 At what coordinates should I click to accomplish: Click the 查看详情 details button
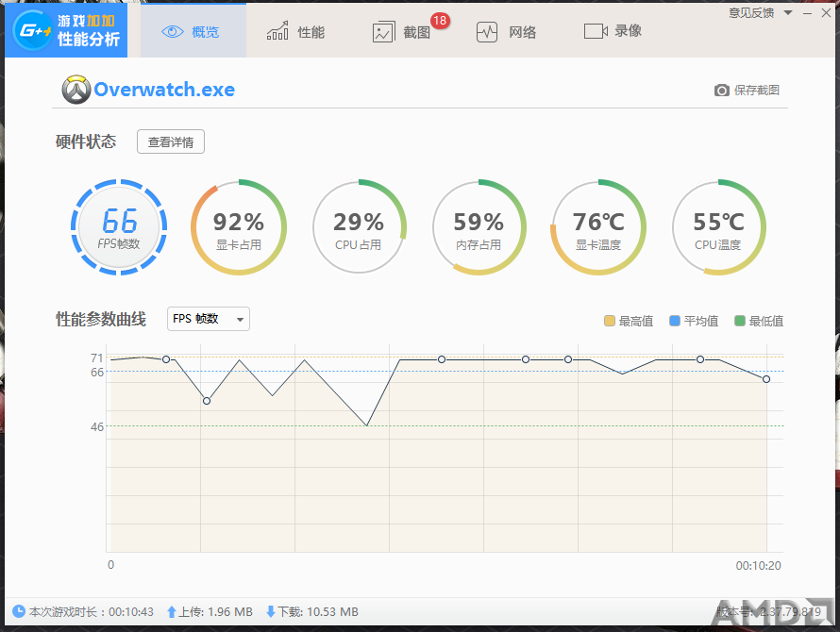coord(170,141)
